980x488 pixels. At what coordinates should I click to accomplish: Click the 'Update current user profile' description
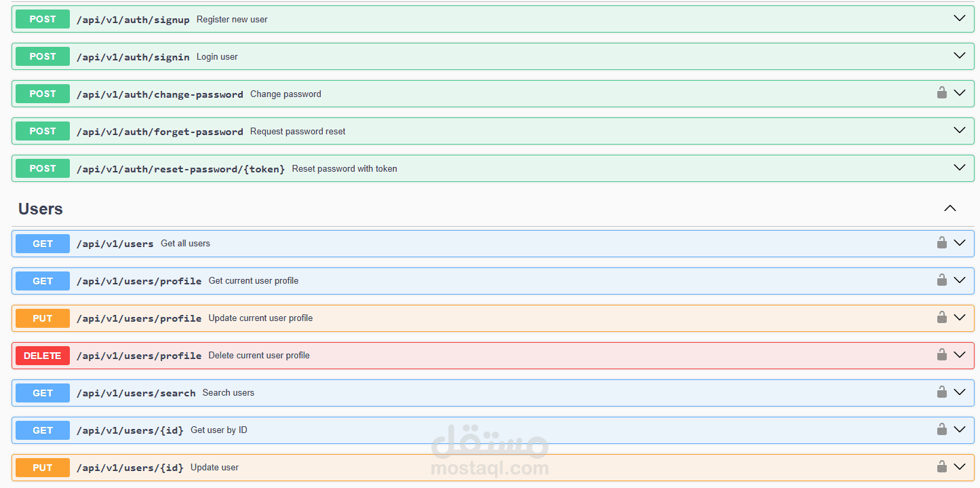260,318
